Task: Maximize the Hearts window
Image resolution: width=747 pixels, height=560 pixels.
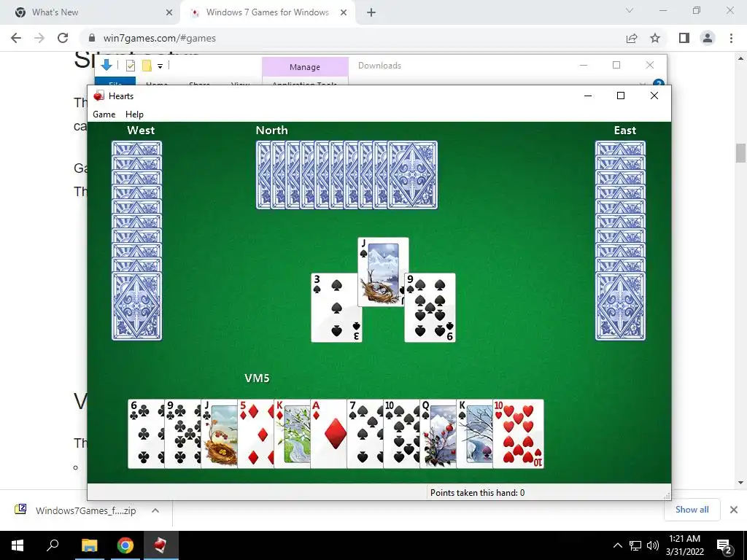Action: 621,96
